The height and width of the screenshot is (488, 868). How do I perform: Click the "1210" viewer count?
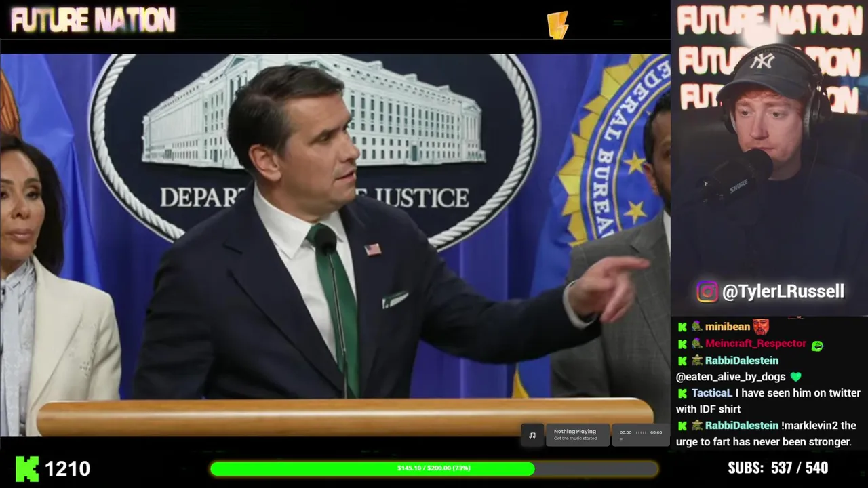(68, 468)
